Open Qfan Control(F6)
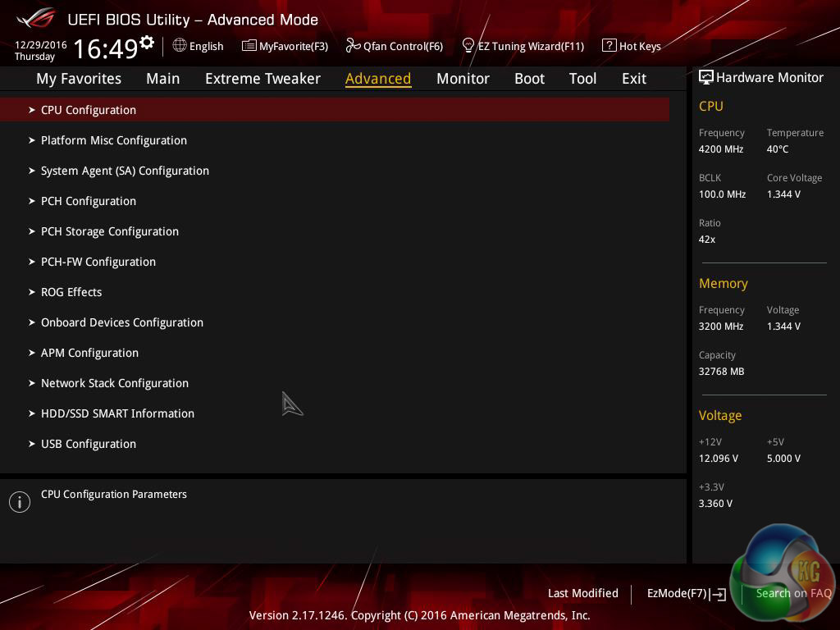 395,46
